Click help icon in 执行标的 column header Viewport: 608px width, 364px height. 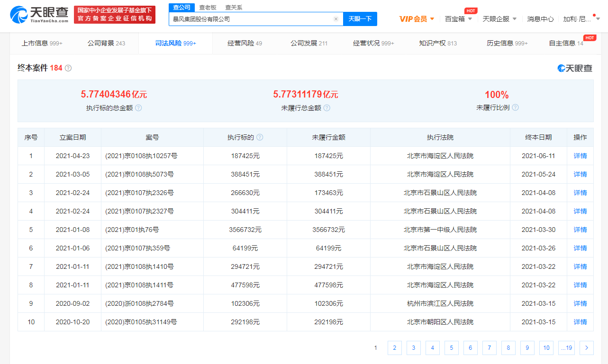[260, 137]
